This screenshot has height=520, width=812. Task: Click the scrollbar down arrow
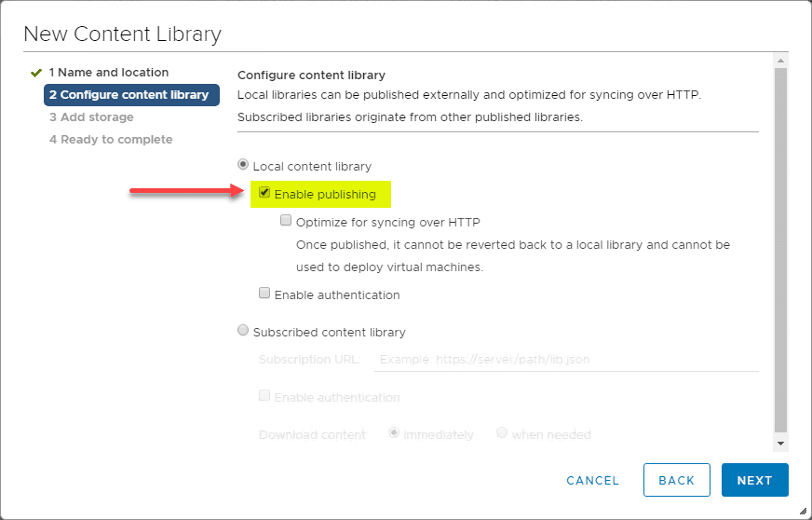[780, 444]
